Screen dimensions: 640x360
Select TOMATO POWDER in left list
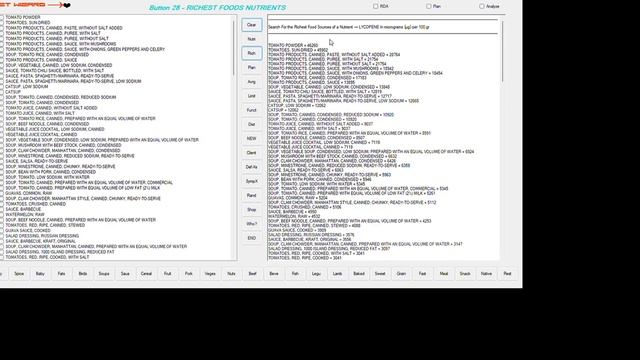[22, 18]
